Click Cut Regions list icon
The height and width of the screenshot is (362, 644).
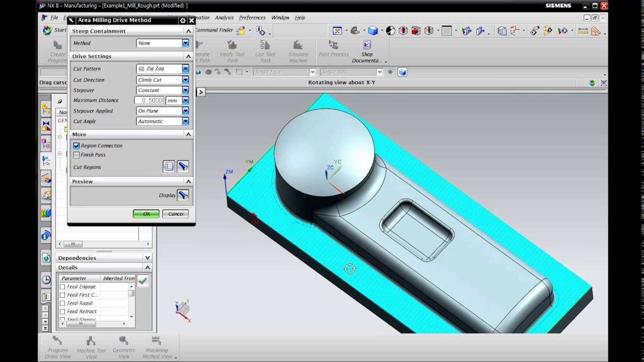[169, 166]
